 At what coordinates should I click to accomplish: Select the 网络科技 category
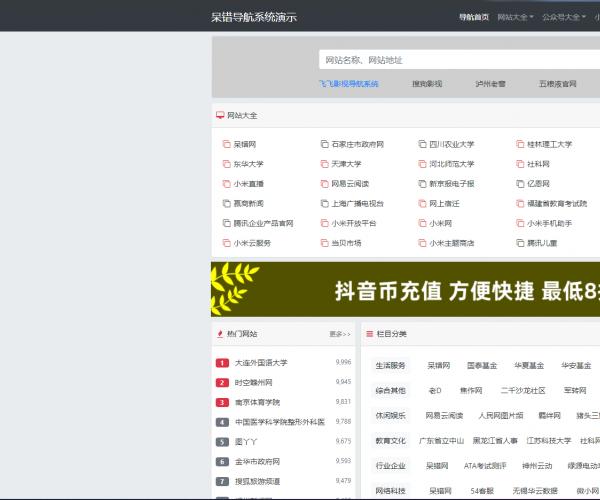(390, 491)
